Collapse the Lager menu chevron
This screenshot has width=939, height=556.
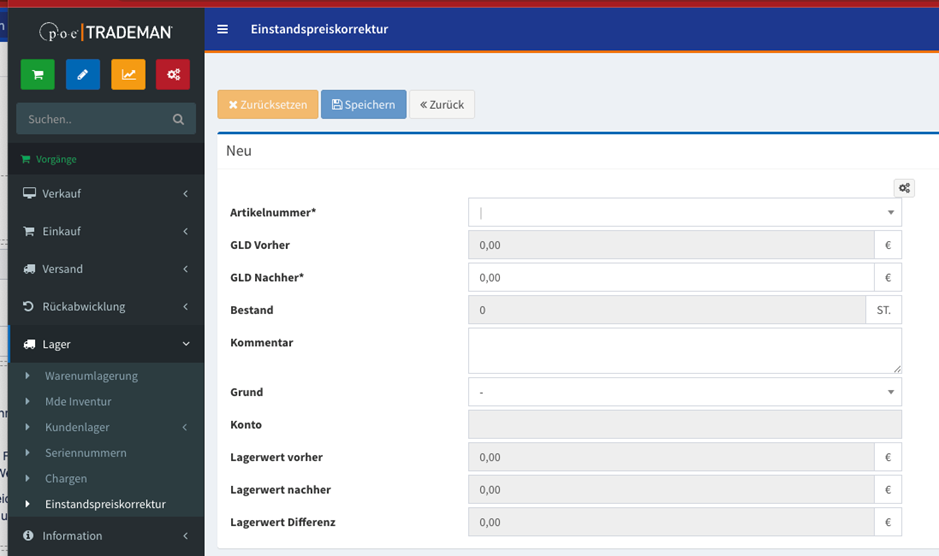tap(186, 344)
